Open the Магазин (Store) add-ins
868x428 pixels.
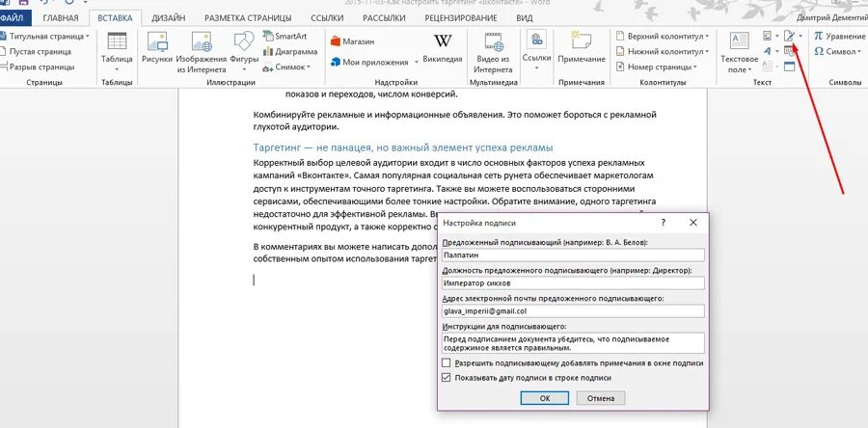(352, 41)
